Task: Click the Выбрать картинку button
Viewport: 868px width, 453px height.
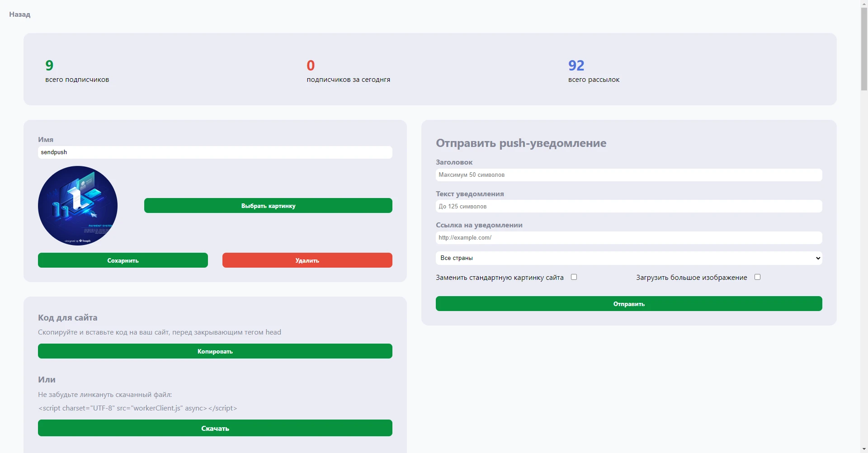Action: coord(268,206)
